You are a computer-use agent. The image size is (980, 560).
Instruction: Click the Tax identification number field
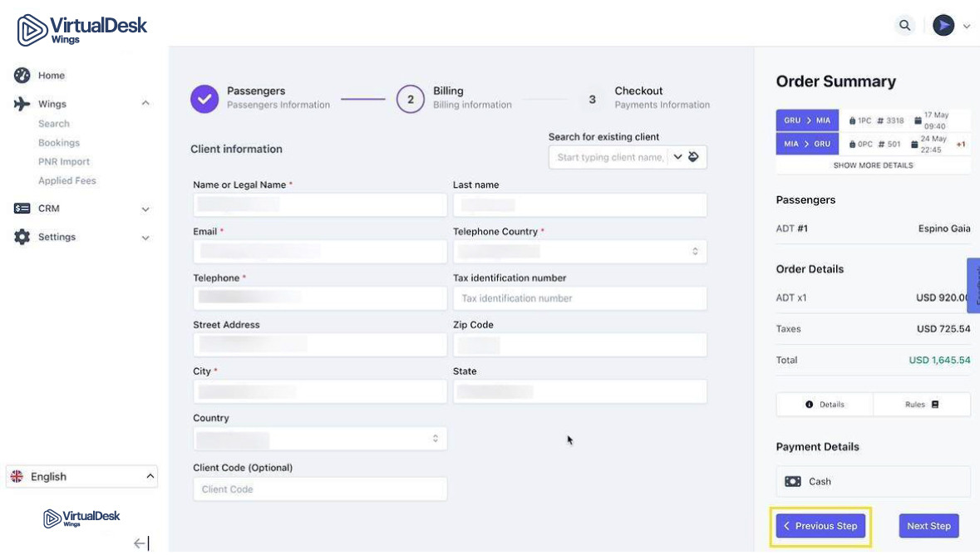pos(579,298)
